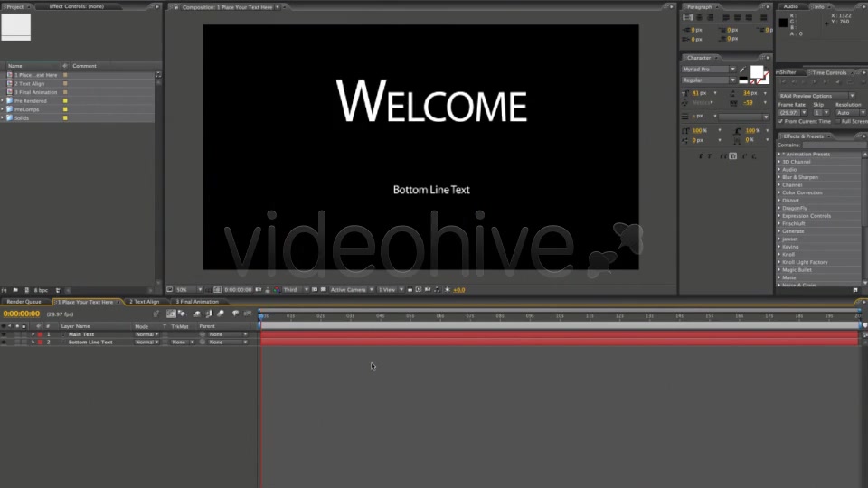Screen dimensions: 868x488
Task: Open the 50% magnification dropdown
Action: pos(188,290)
